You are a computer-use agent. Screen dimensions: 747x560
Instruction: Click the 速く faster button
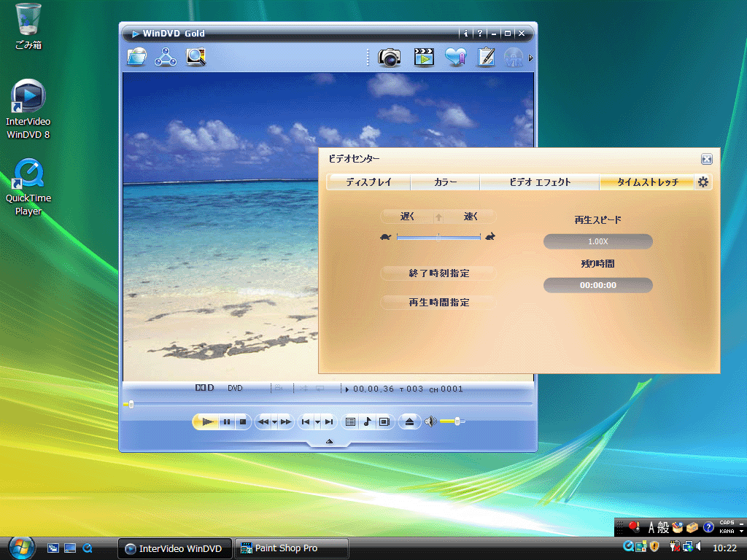pyautogui.click(x=471, y=217)
